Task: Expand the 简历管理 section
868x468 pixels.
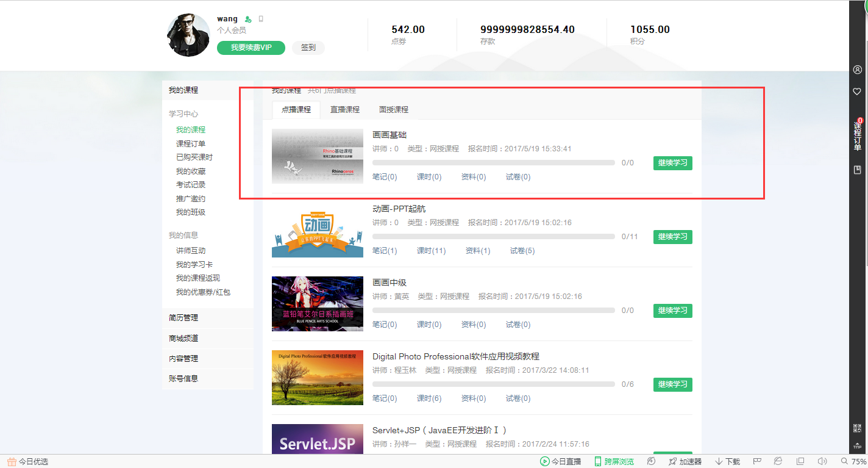Action: [x=184, y=317]
